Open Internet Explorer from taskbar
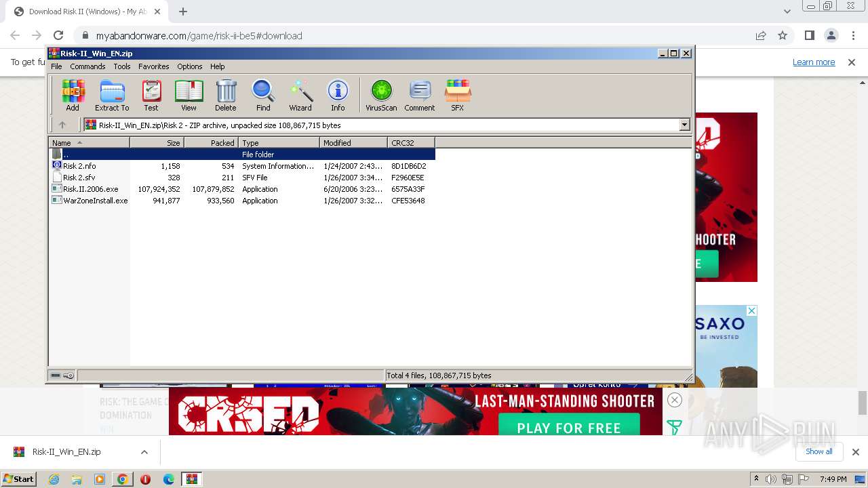868x488 pixels. click(54, 479)
